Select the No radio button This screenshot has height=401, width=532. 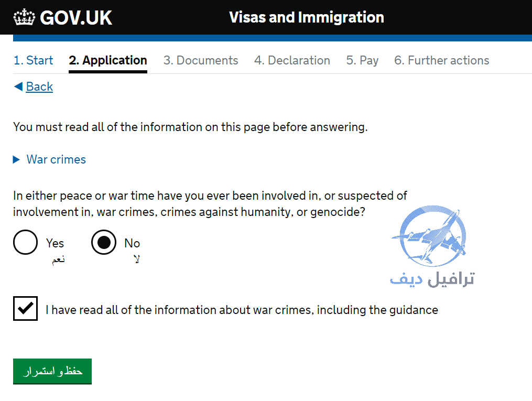[104, 242]
